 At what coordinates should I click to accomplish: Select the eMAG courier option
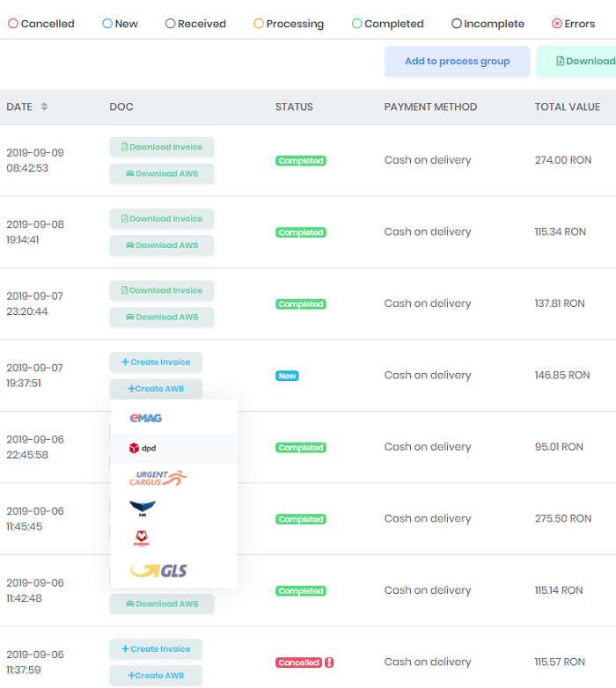coord(146,418)
